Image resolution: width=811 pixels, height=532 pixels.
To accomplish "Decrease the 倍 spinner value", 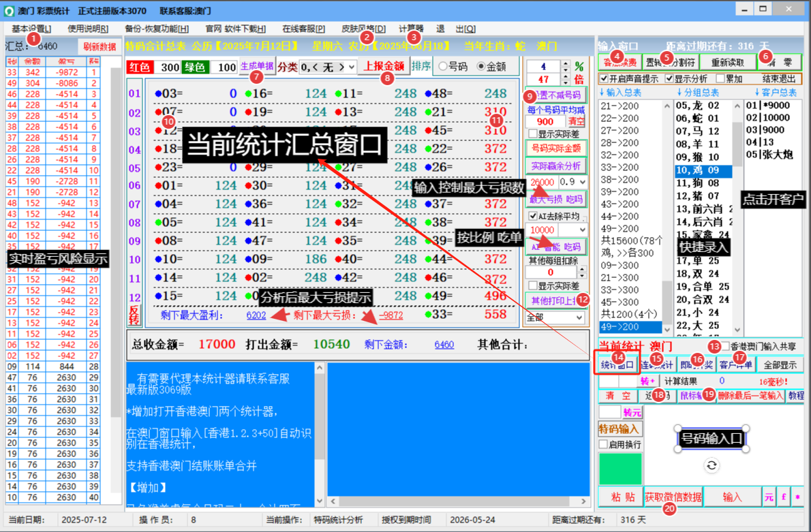I will click(x=566, y=82).
